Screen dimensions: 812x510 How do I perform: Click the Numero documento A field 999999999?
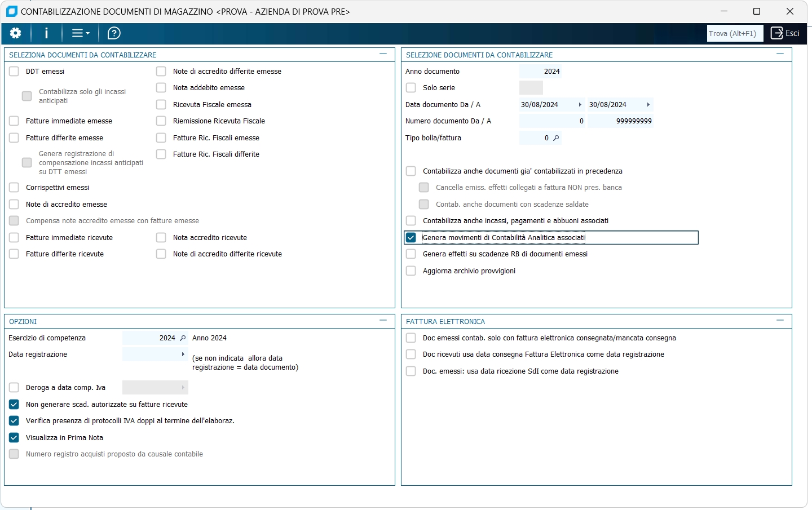pyautogui.click(x=620, y=121)
